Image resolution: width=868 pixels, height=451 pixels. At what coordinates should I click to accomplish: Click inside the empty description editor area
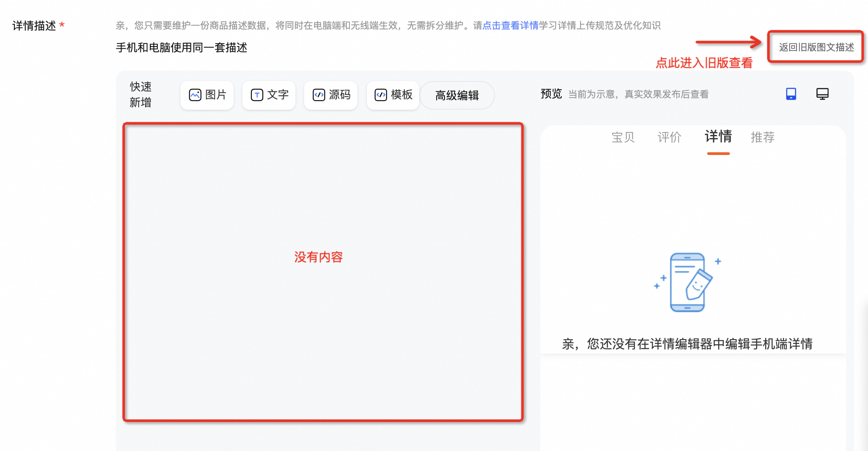point(323,272)
